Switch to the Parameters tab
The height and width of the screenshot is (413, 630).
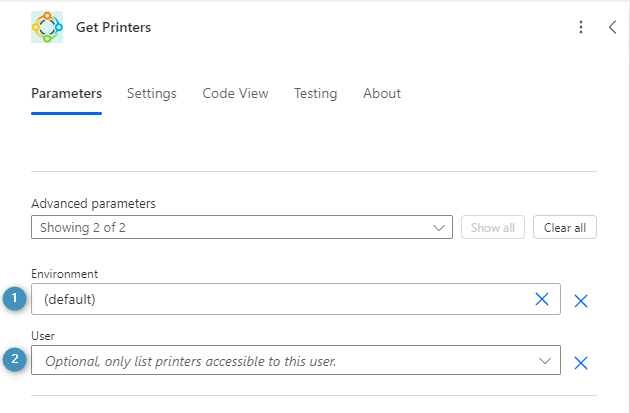tap(66, 94)
